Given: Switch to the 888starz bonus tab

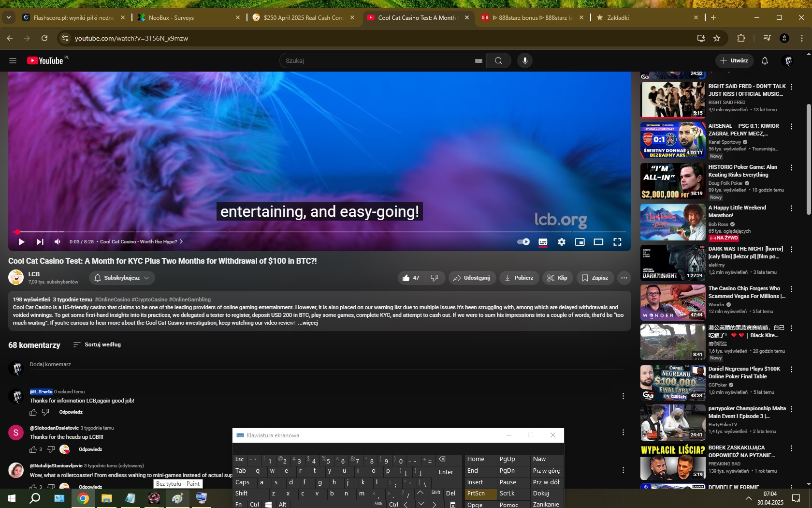Looking at the screenshot, I should tap(533, 17).
